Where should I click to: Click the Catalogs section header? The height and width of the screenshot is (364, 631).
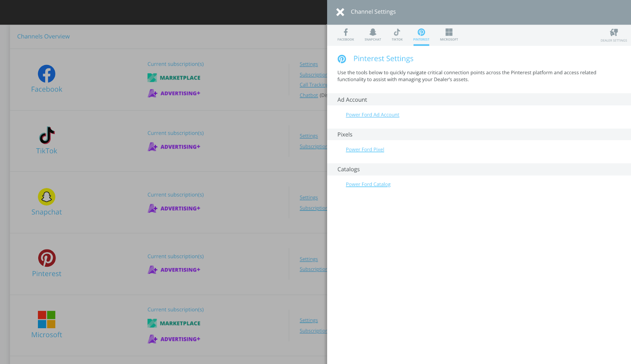(x=479, y=169)
